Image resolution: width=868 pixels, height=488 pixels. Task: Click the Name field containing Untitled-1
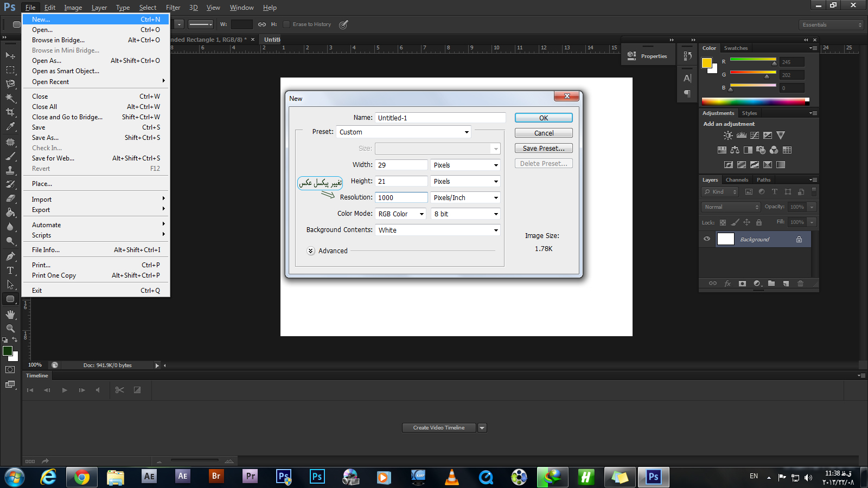tap(441, 118)
